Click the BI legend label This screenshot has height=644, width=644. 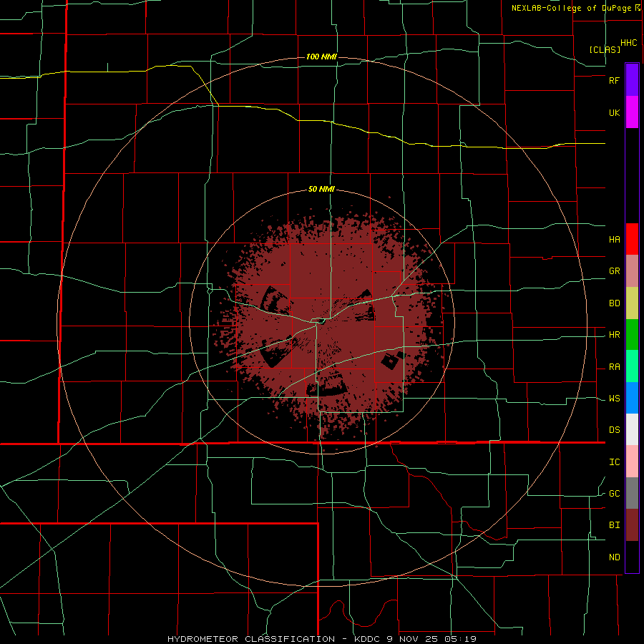pos(614,525)
